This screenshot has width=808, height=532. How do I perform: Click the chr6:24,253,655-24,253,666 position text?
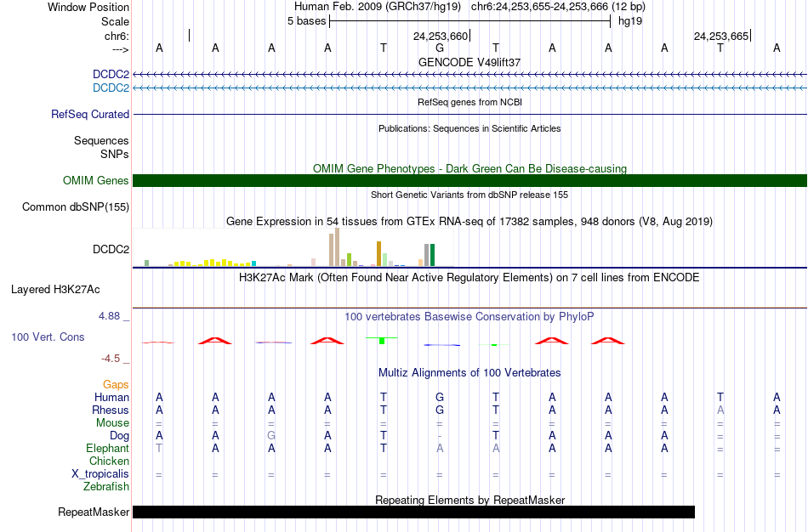tap(558, 7)
